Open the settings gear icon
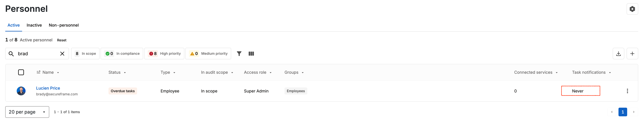644x126 pixels. click(x=632, y=9)
